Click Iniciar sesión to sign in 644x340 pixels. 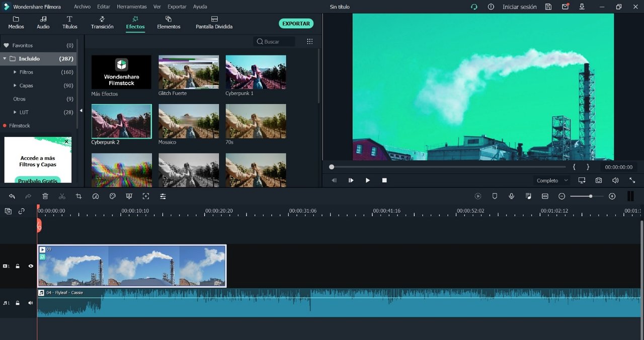tap(519, 7)
